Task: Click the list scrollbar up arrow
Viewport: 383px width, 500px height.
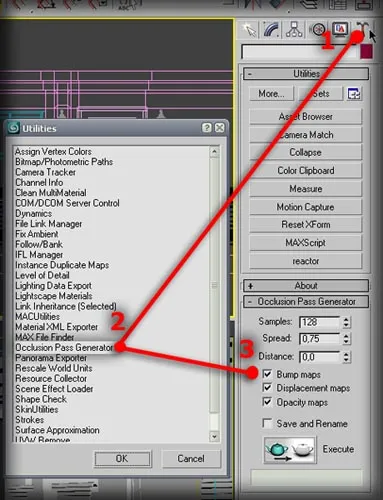Action: 214,152
